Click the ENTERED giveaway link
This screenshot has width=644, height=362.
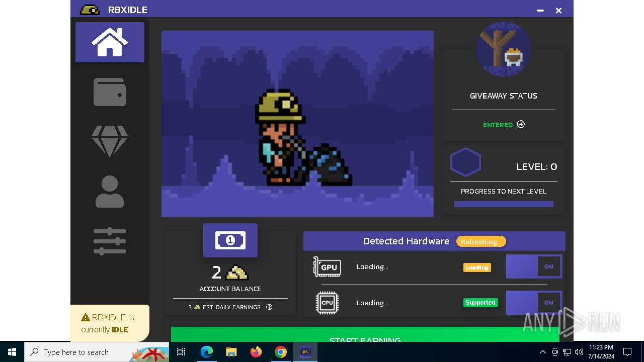(498, 125)
